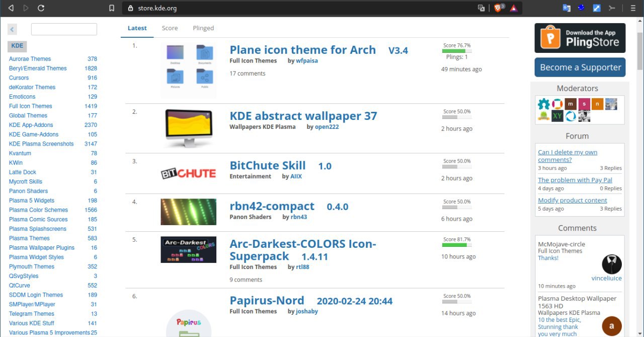
Task: Open the Telegram Themes category
Action: pos(31,314)
